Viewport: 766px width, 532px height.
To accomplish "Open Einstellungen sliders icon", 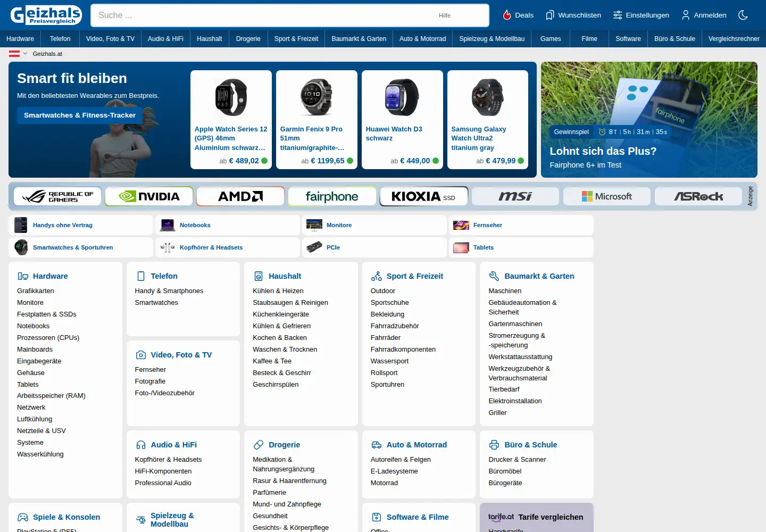I will pos(618,15).
